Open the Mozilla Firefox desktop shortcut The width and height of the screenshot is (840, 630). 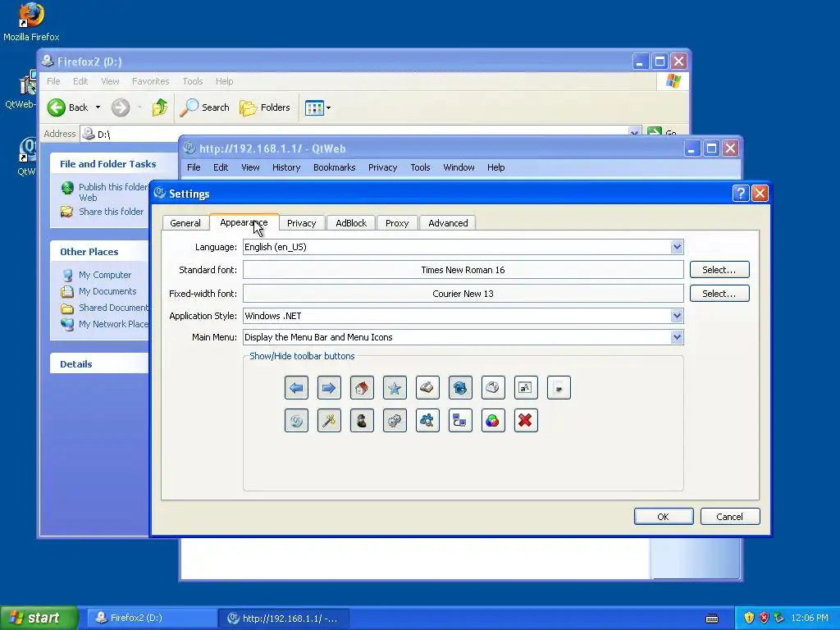(31, 22)
